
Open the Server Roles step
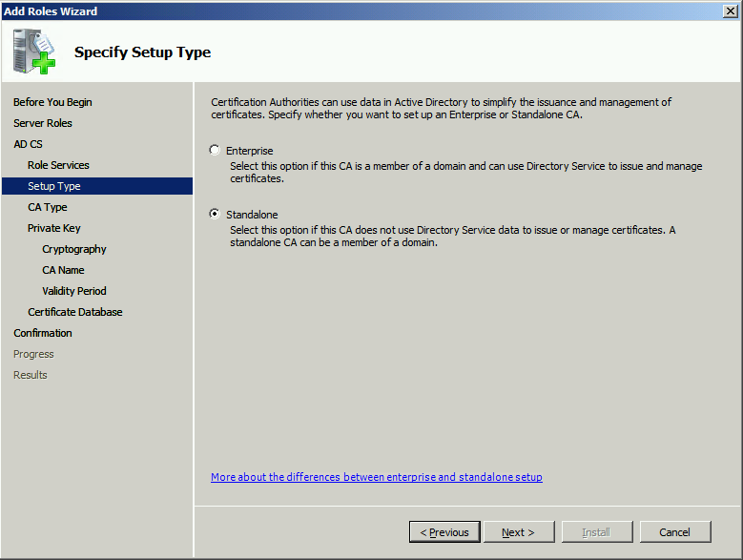pyautogui.click(x=43, y=123)
